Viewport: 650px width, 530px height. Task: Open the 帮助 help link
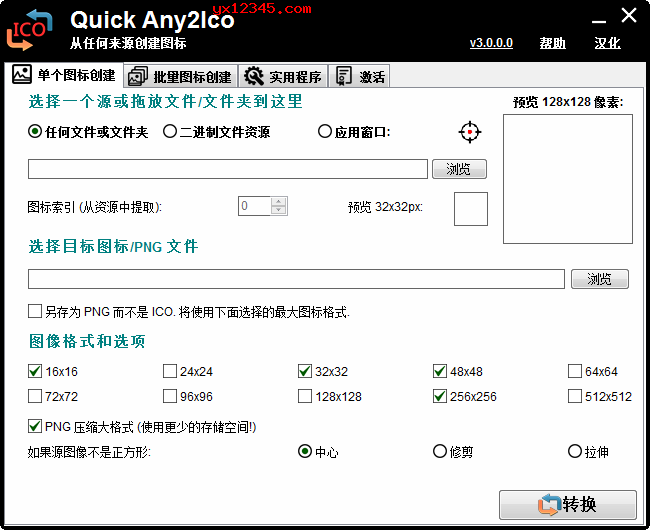(553, 43)
